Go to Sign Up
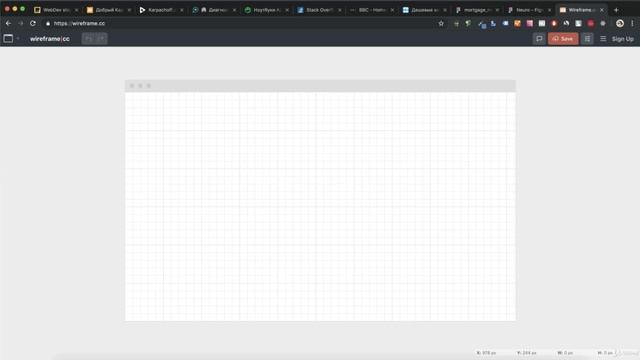 [x=622, y=39]
